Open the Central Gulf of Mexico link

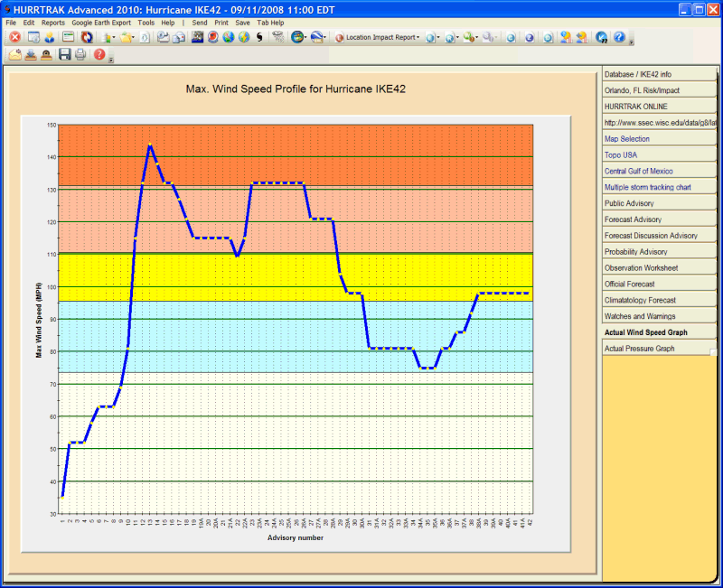pos(638,171)
